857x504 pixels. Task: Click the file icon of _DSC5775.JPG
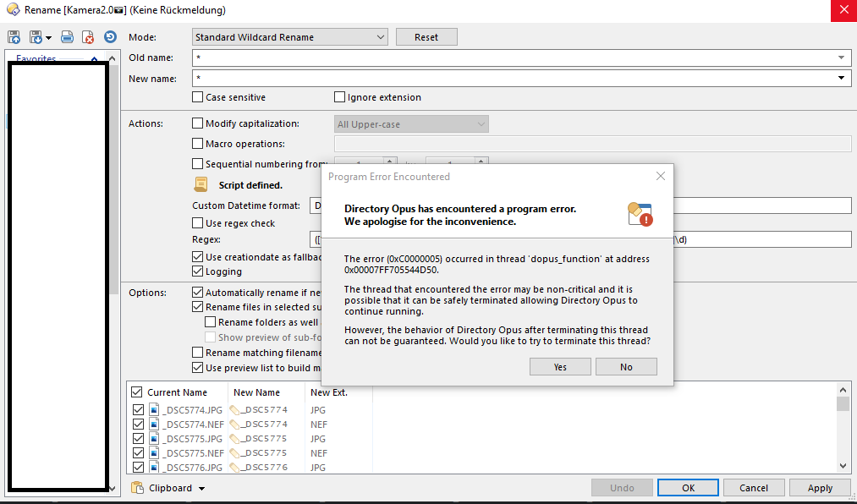click(155, 439)
